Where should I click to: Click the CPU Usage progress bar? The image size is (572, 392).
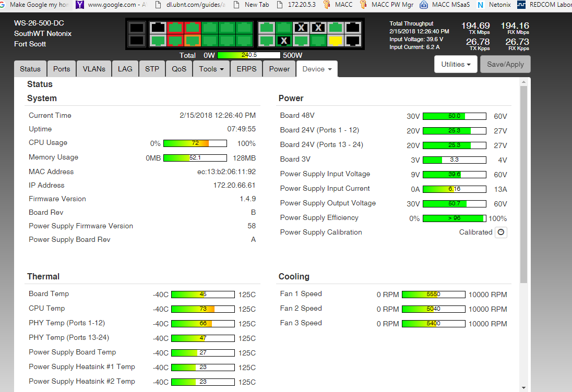195,143
